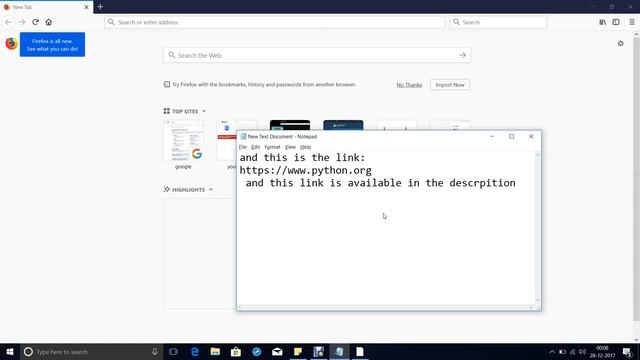Open Microsoft Store from taskbar

tap(236, 351)
